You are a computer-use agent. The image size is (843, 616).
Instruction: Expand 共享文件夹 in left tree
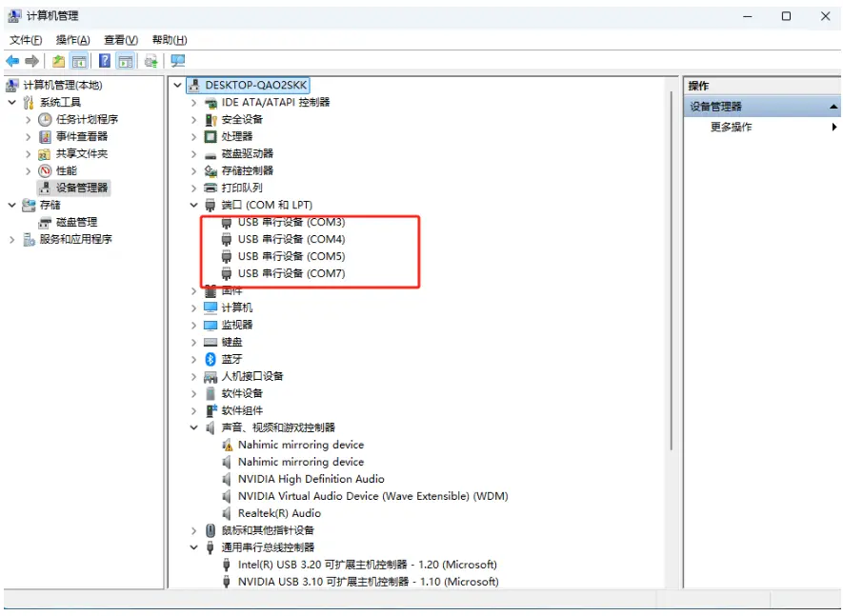tap(28, 153)
